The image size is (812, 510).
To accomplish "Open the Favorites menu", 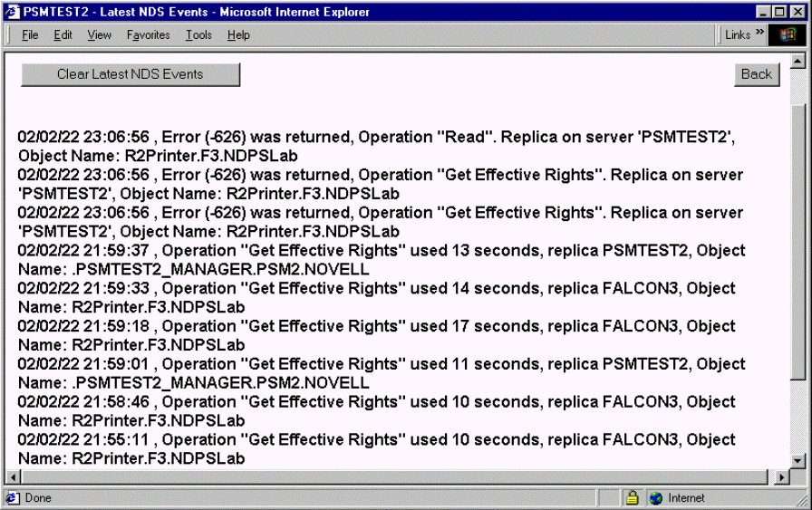I will [x=148, y=35].
